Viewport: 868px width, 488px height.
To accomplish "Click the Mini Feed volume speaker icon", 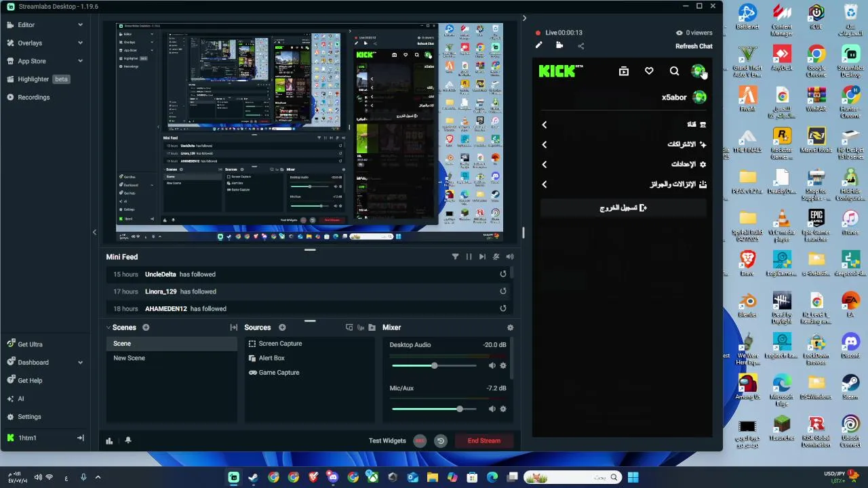I will click(510, 257).
